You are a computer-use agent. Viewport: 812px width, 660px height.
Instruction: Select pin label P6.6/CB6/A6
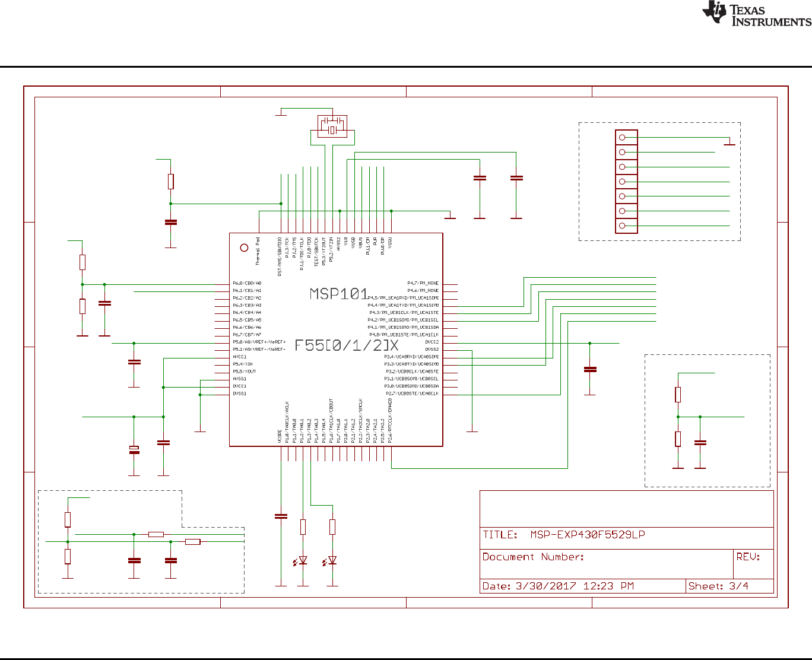tap(247, 328)
